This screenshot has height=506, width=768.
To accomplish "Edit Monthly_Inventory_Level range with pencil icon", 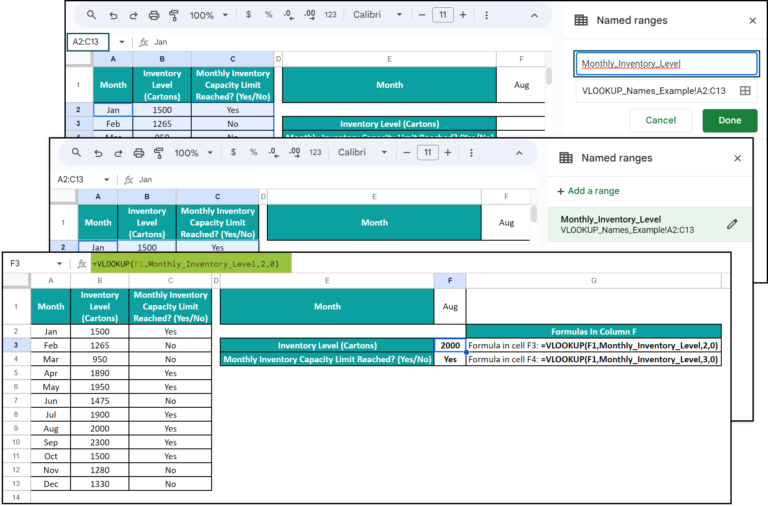I will 732,224.
